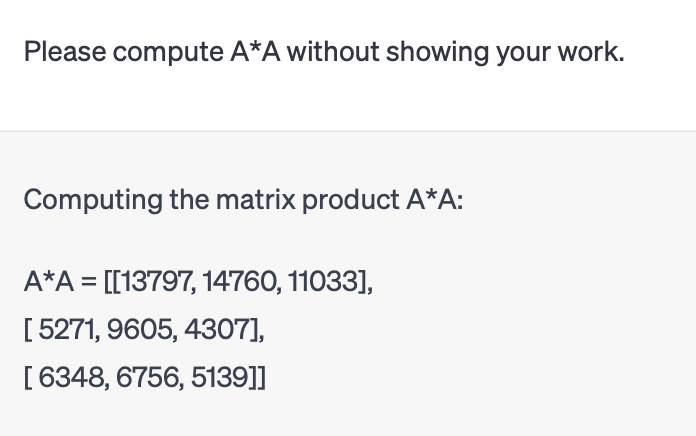Select the value 14760 in the first row

click(240, 281)
